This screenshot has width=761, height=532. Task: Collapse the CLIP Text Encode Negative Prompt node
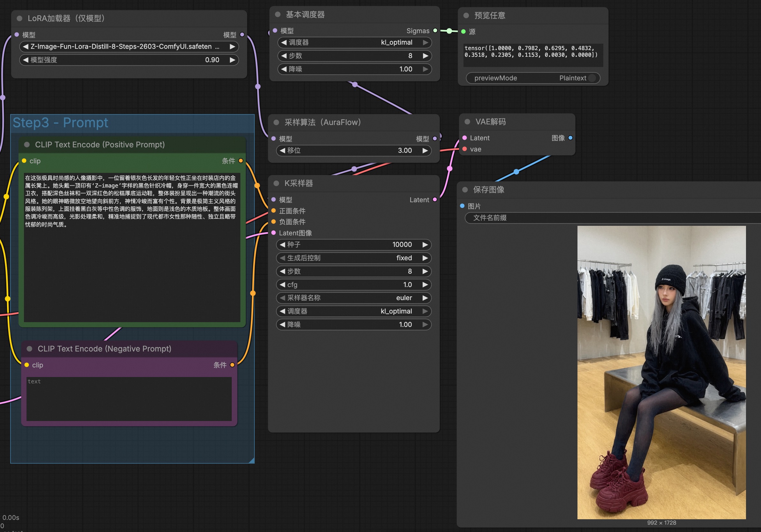tap(29, 349)
